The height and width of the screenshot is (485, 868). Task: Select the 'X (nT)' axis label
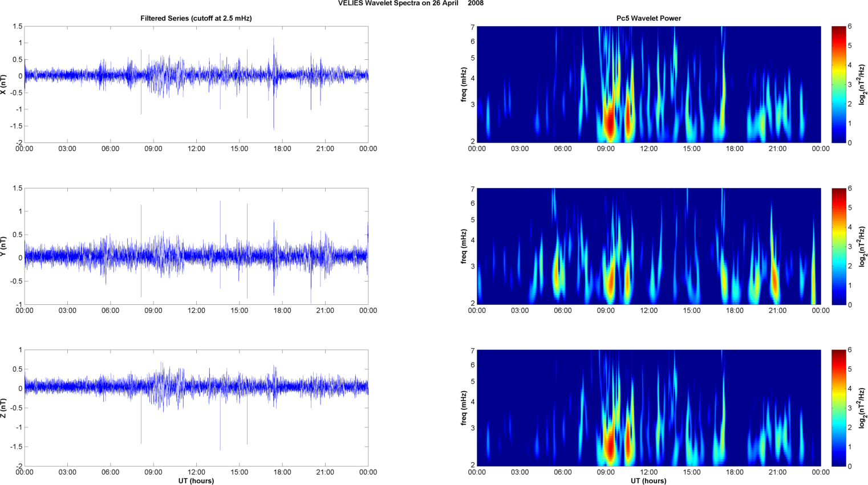coord(3,84)
